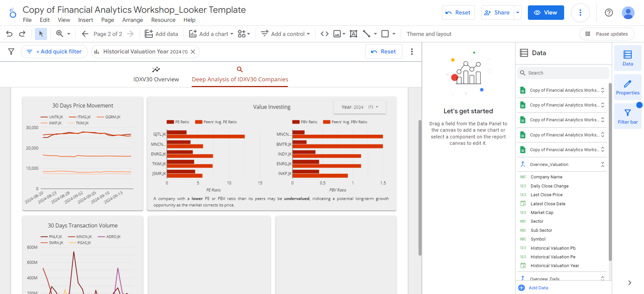644x294 pixels.
Task: Click the blue View button
Action: (546, 13)
